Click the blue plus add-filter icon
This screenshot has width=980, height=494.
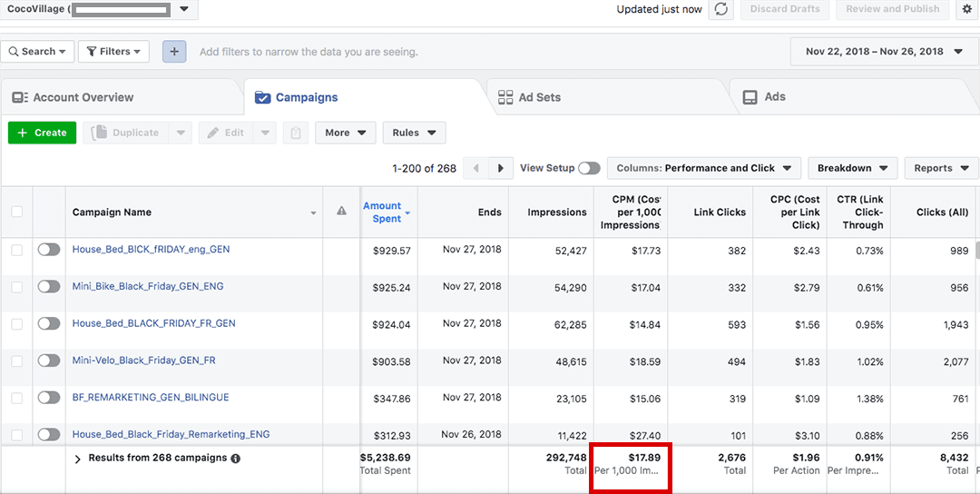(x=174, y=52)
